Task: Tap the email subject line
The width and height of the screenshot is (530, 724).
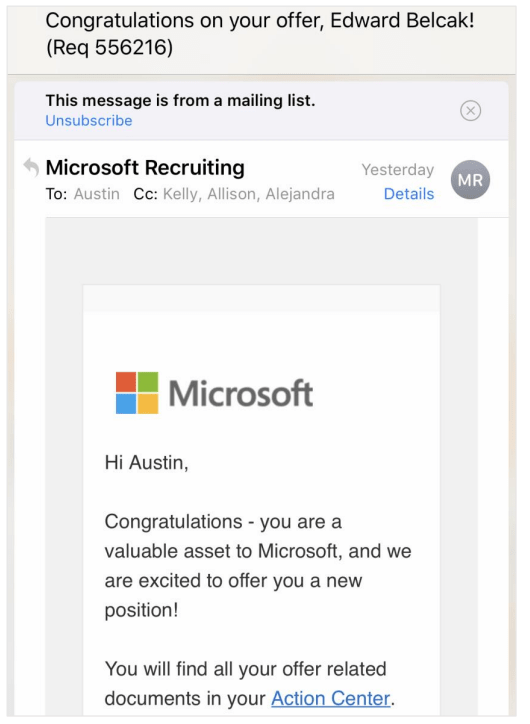Action: click(260, 34)
